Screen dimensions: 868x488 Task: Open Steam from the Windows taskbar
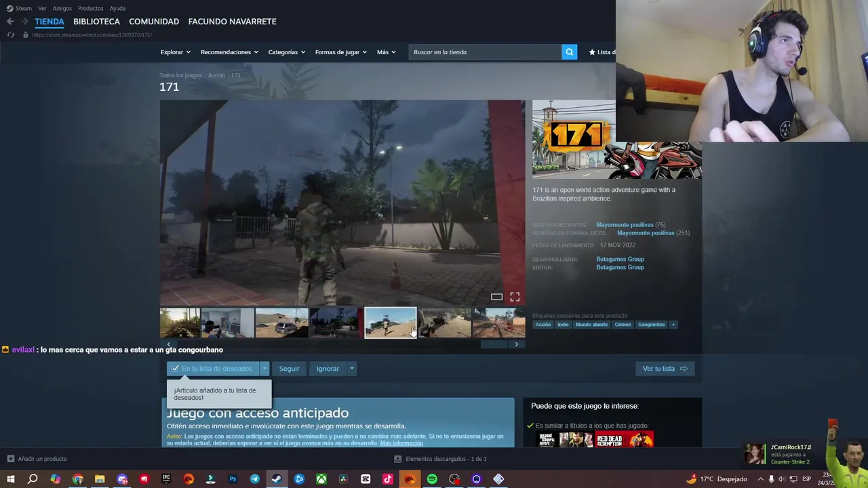[x=277, y=479]
